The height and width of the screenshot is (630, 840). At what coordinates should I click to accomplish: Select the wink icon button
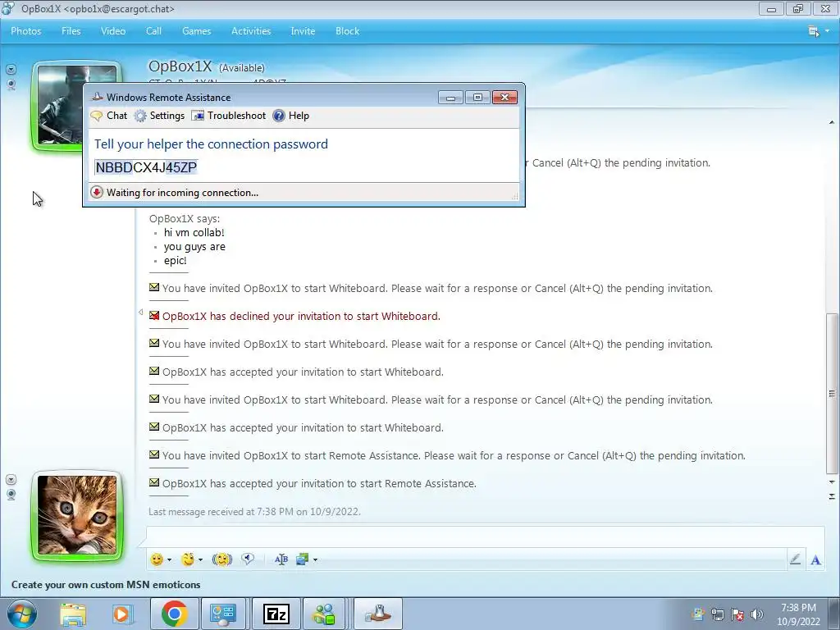tap(188, 559)
